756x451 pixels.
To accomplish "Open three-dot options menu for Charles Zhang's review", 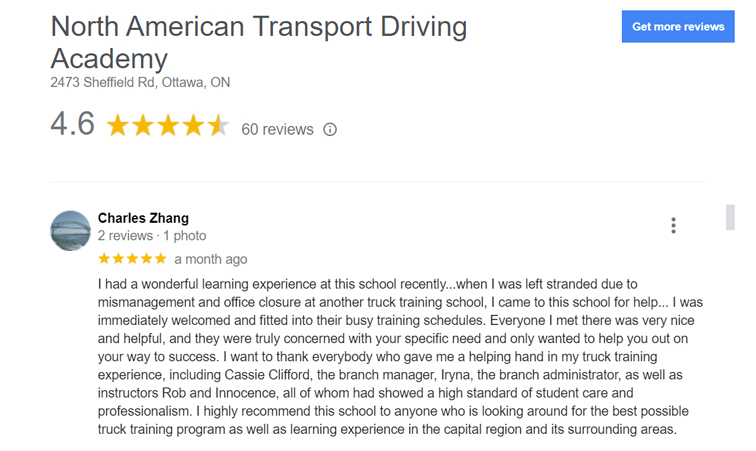I will tap(673, 226).
